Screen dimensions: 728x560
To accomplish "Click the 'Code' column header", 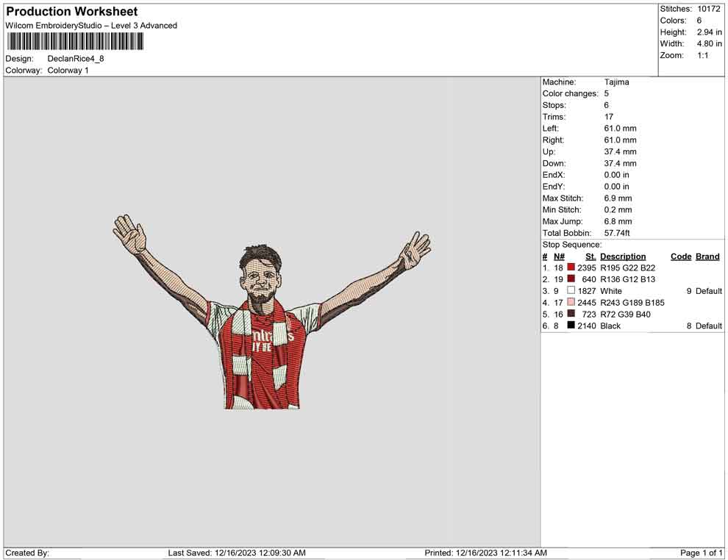I will click(x=681, y=256).
